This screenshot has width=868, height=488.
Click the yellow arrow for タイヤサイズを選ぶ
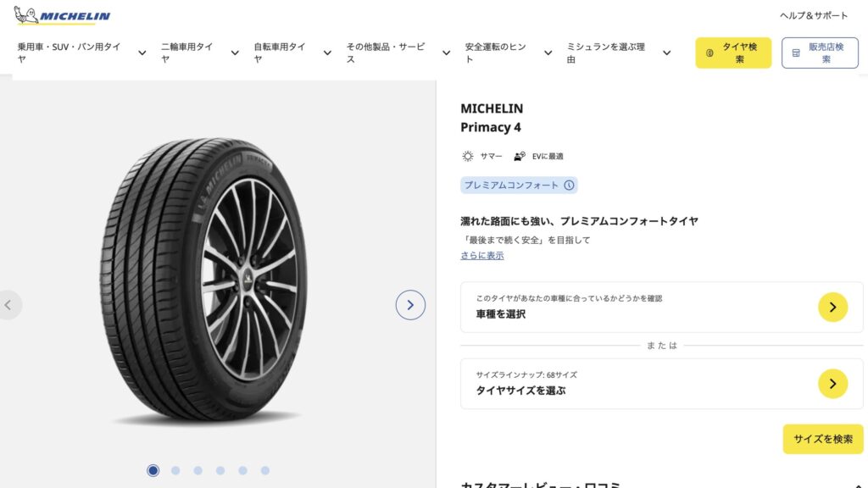tap(832, 384)
